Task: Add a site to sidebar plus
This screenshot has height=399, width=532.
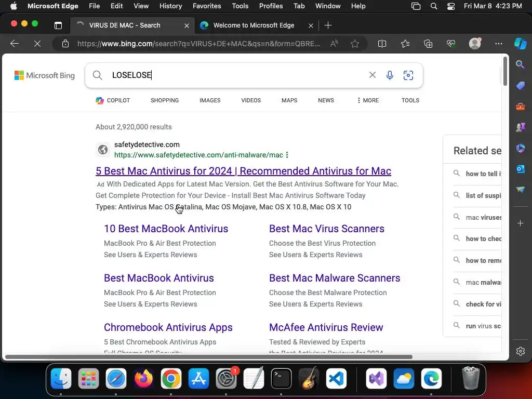Action: point(520,223)
